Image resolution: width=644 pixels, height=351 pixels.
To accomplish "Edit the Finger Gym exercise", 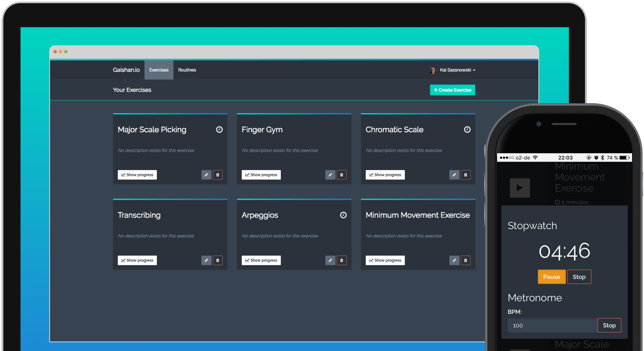I will pyautogui.click(x=330, y=175).
